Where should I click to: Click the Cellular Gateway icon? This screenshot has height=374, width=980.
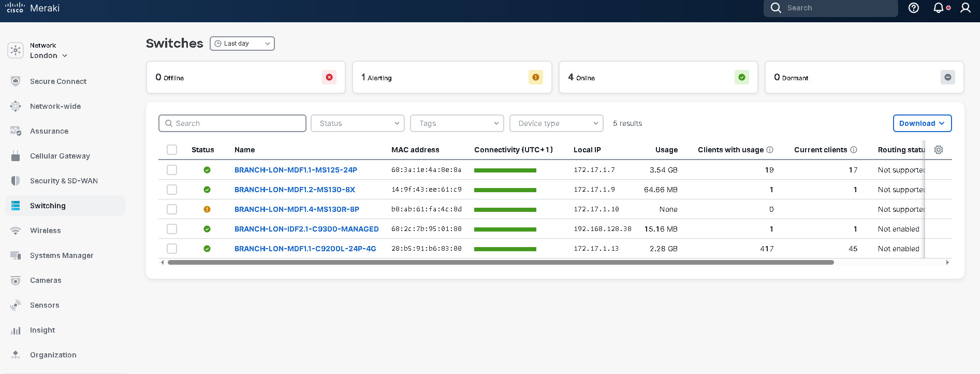(16, 156)
